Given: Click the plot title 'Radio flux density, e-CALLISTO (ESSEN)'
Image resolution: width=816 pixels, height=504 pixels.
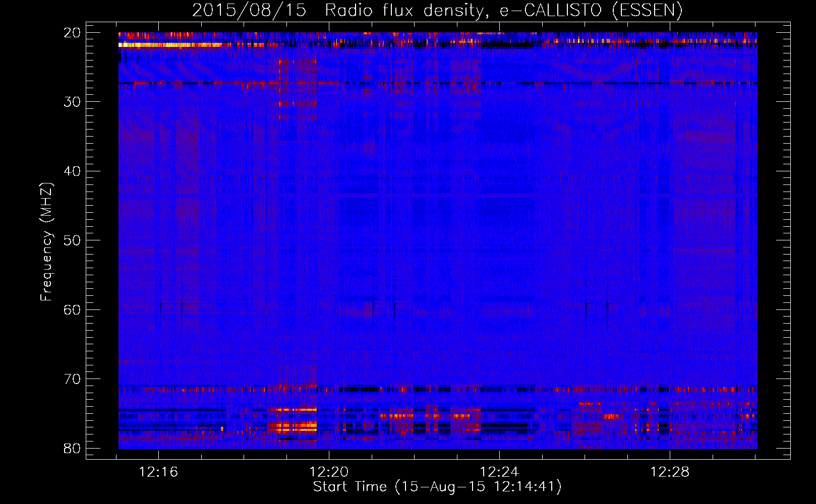Looking at the screenshot, I should pyautogui.click(x=503, y=11).
